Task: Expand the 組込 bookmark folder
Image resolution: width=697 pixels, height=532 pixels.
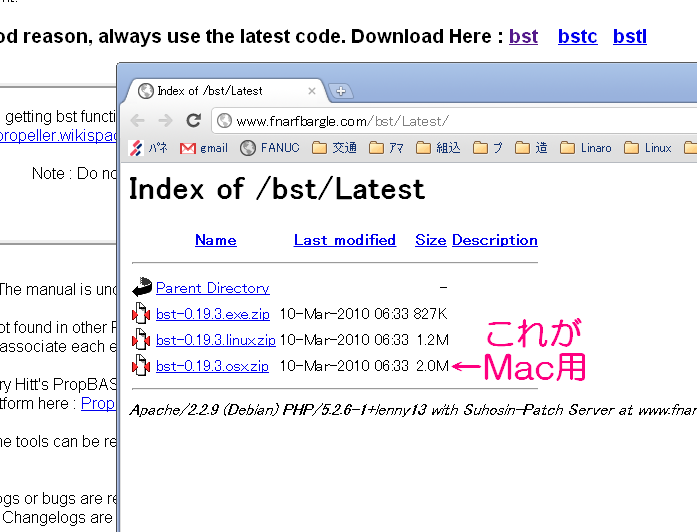Action: [x=438, y=148]
